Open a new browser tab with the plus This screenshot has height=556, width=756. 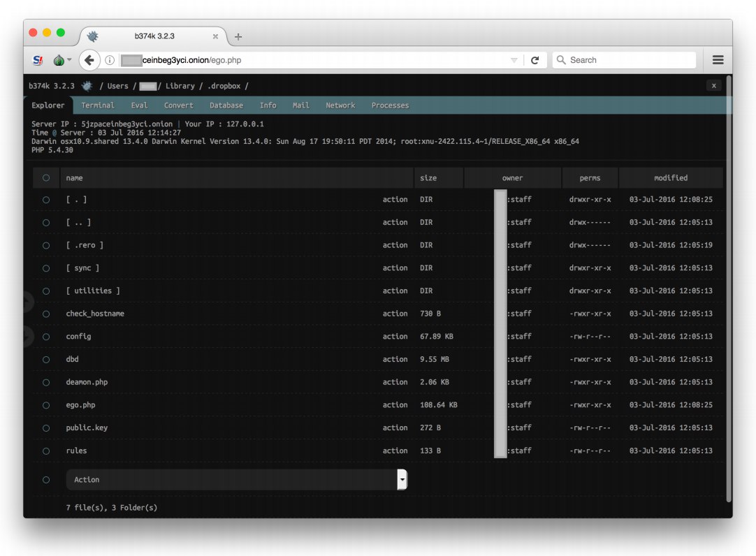[238, 36]
